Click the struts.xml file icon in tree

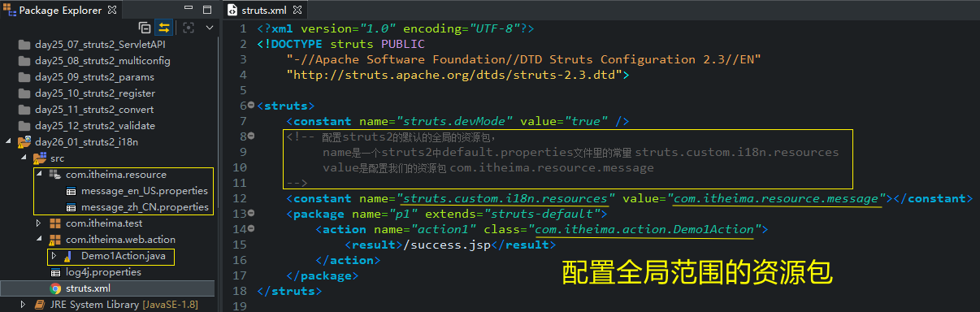click(x=55, y=288)
